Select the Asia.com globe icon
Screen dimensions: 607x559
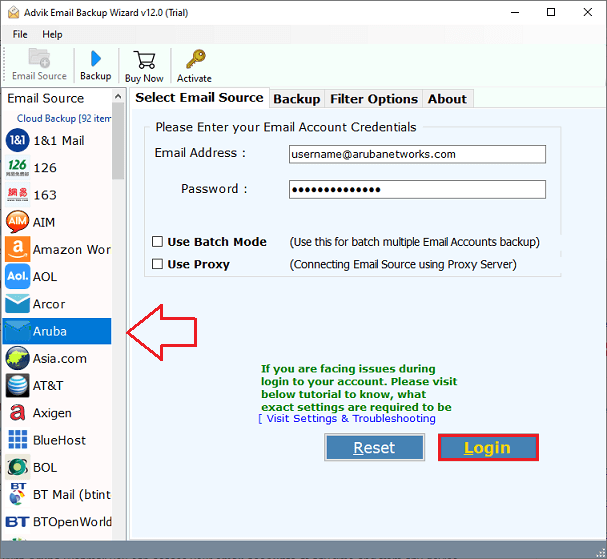[x=17, y=358]
